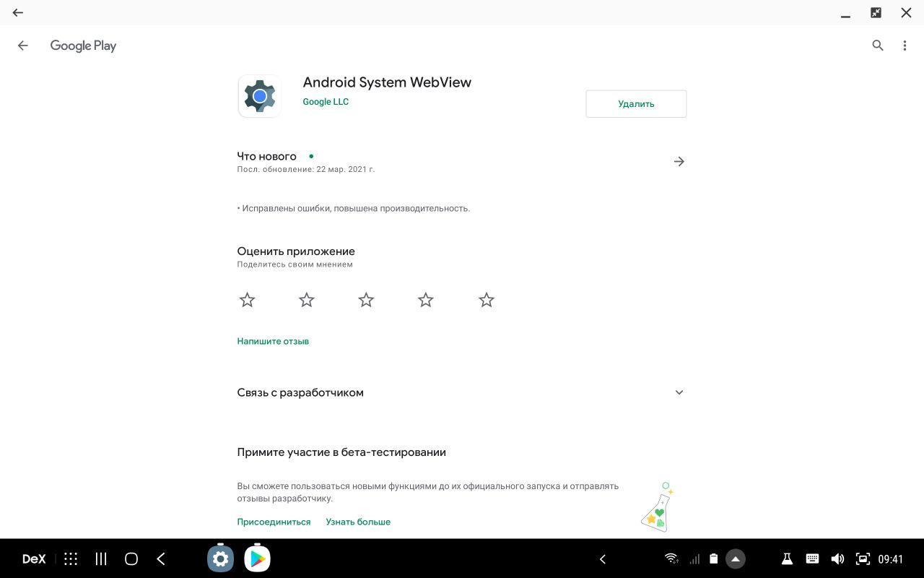
Task: Rate the app one star
Action: pos(247,300)
